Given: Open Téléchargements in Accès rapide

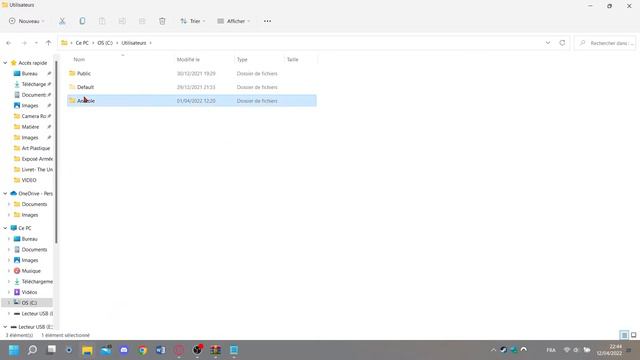Looking at the screenshot, I should pyautogui.click(x=33, y=84).
